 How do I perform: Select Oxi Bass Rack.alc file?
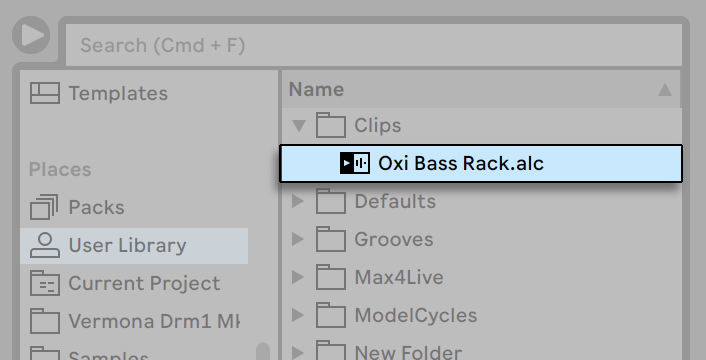point(481,163)
